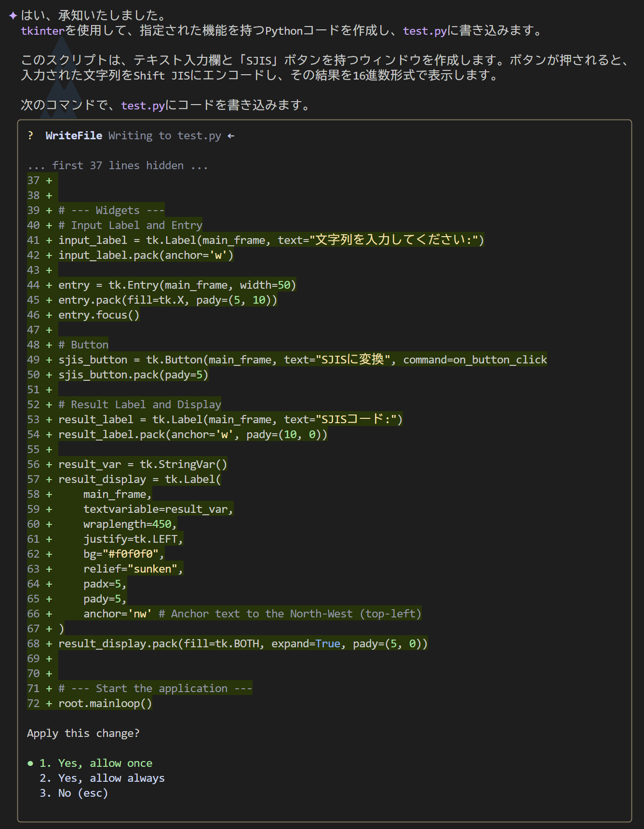
Task: Select option 2 'Yes, allow always'
Action: (x=102, y=778)
